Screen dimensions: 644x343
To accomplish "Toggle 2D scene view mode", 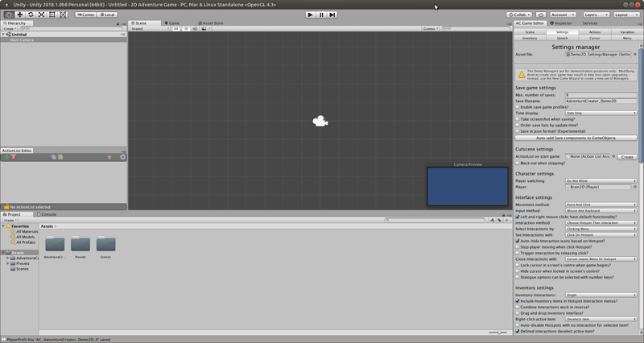I will [x=175, y=29].
